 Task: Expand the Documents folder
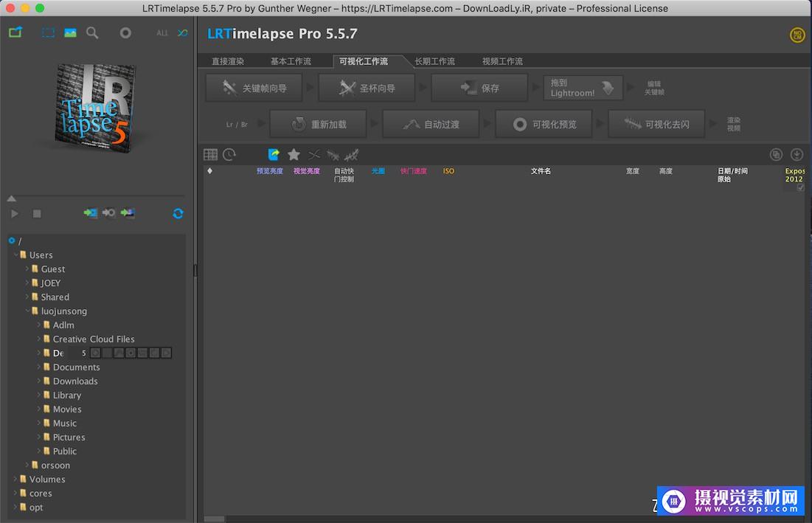pyautogui.click(x=39, y=366)
